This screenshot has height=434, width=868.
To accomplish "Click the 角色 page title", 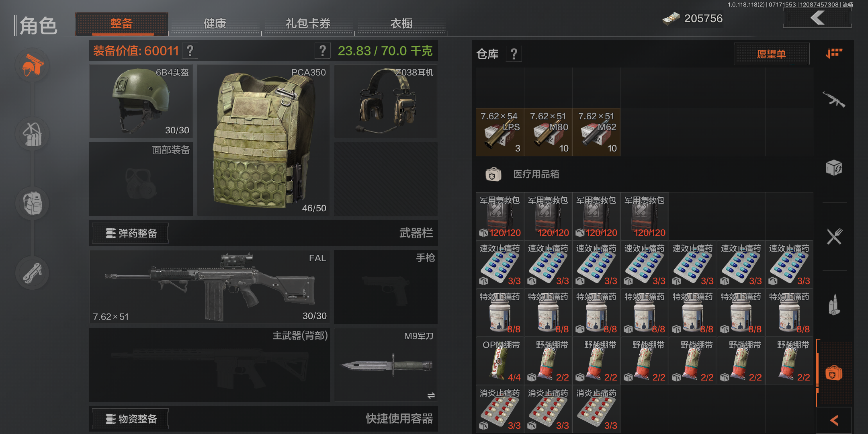I will pyautogui.click(x=39, y=26).
